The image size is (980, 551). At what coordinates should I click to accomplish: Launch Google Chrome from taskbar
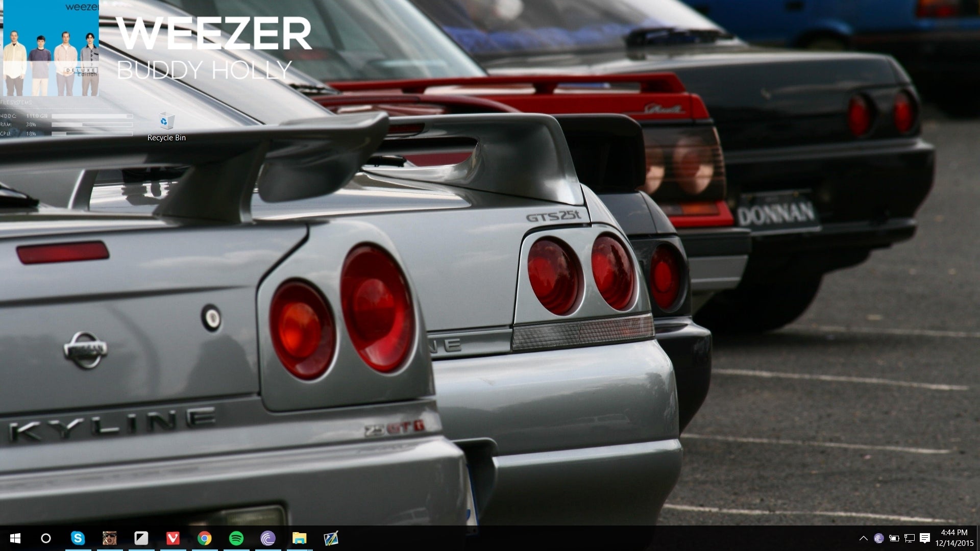(x=205, y=538)
